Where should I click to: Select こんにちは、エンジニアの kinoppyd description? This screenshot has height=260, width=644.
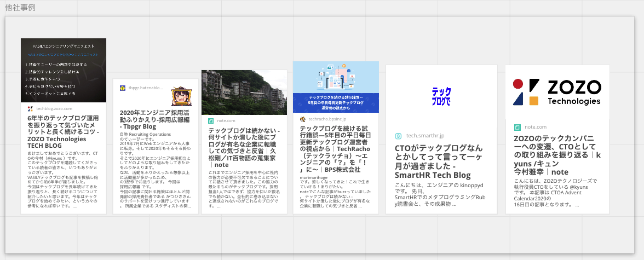(x=440, y=194)
